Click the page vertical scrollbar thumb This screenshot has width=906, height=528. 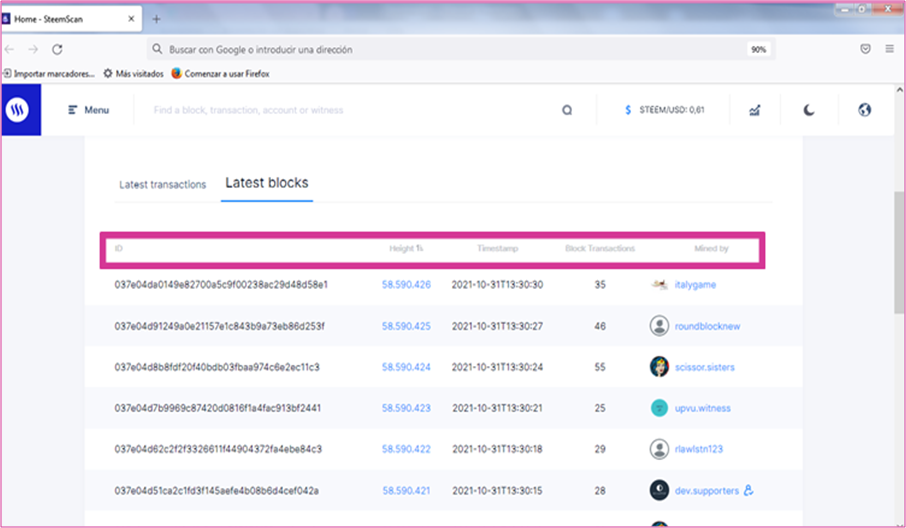899,252
